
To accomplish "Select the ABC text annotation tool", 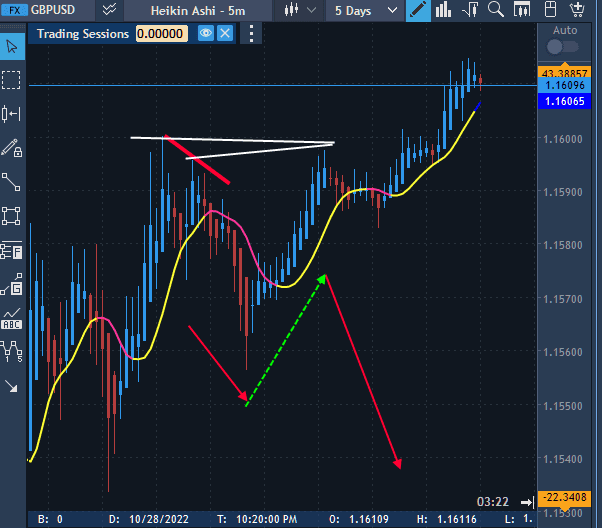I will [12, 319].
